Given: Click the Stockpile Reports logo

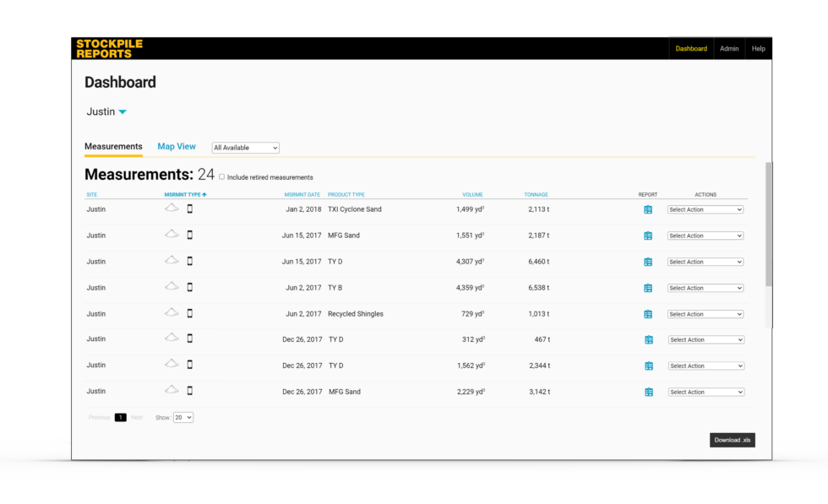Looking at the screenshot, I should click(109, 48).
